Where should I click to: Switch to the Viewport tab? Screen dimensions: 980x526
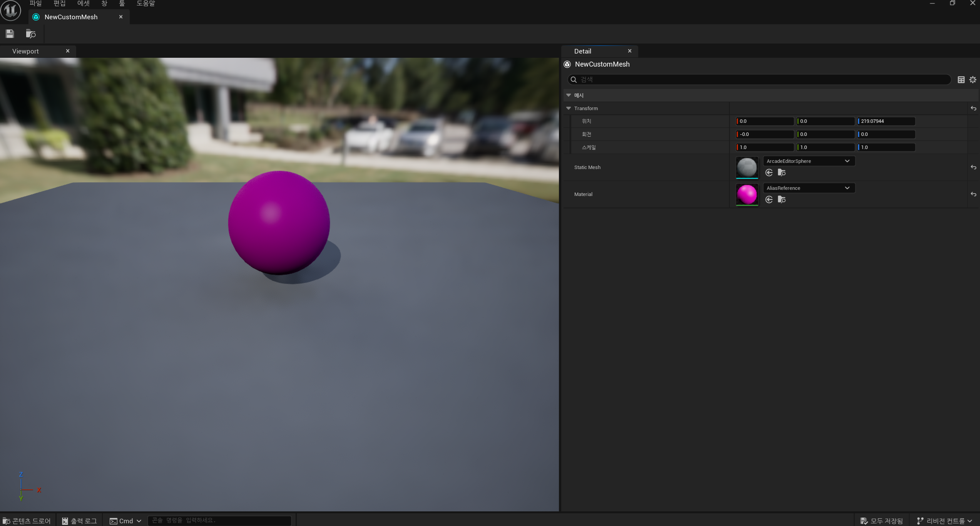pyautogui.click(x=25, y=51)
